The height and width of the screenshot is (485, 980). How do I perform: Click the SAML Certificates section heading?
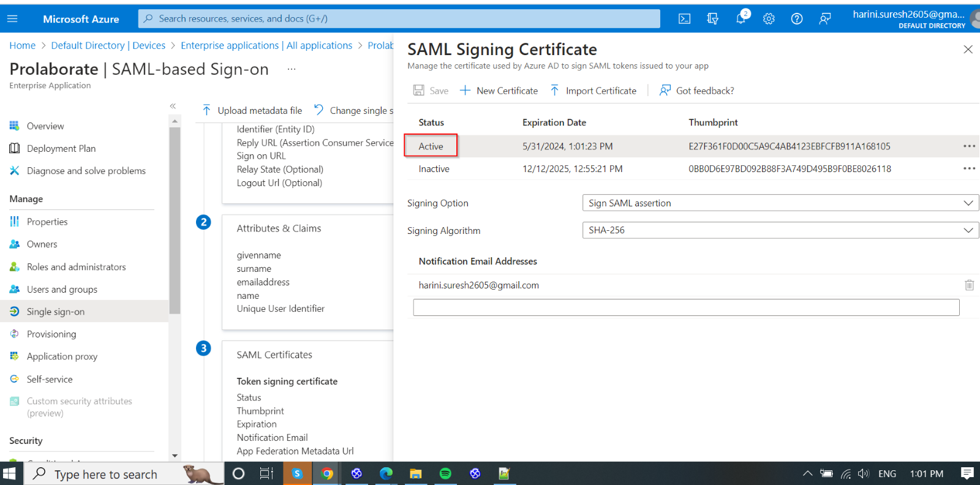[274, 355]
